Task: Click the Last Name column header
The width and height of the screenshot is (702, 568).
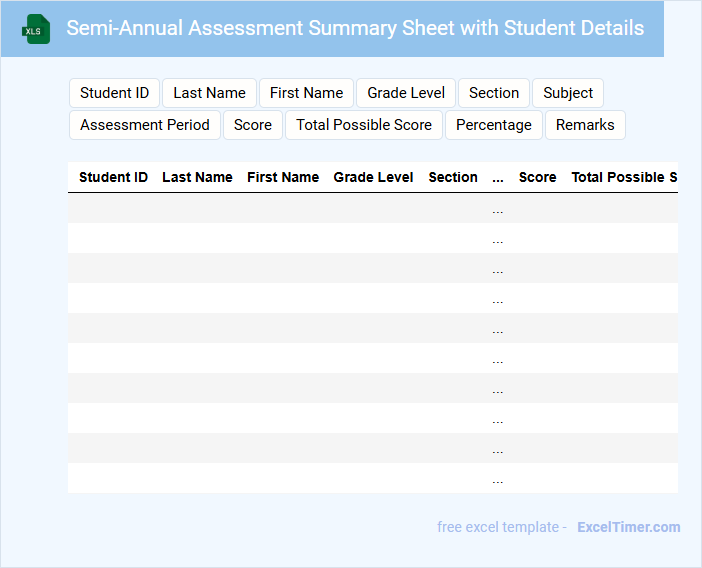Action: coord(197,177)
